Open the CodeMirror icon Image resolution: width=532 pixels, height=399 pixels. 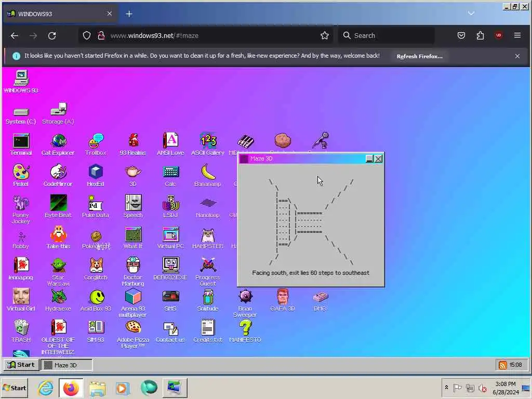(x=58, y=176)
